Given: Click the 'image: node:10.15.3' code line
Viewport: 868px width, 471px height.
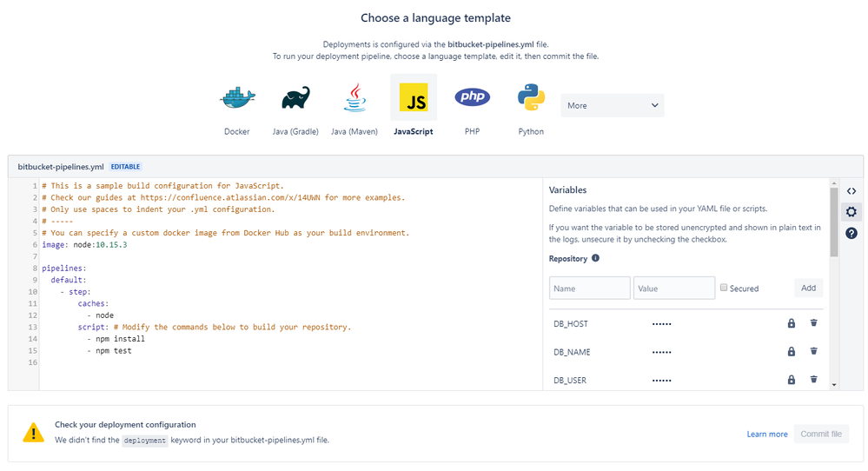Looking at the screenshot, I should coord(84,245).
